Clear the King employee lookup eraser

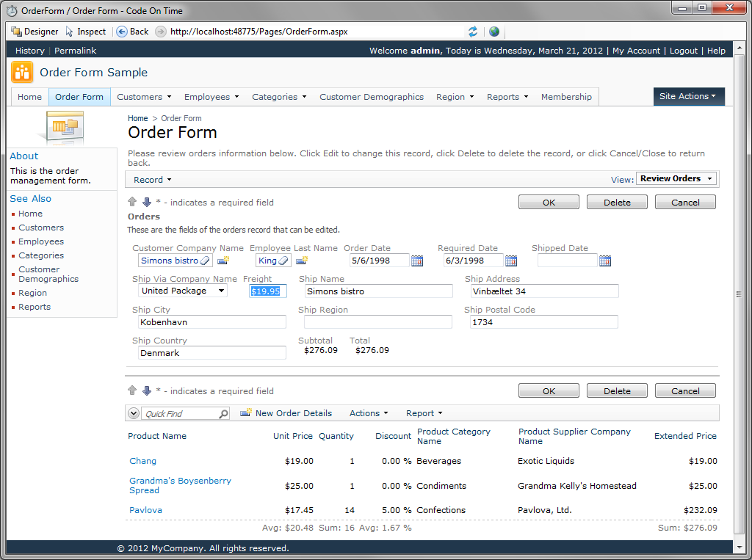tap(283, 261)
